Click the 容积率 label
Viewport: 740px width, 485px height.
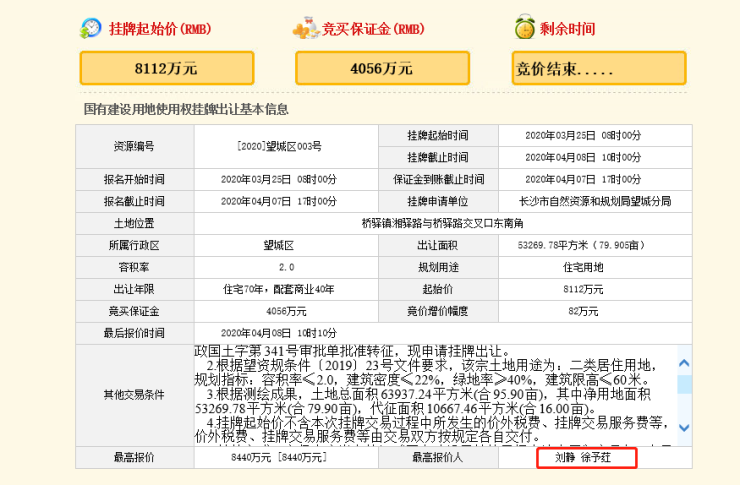(135, 267)
